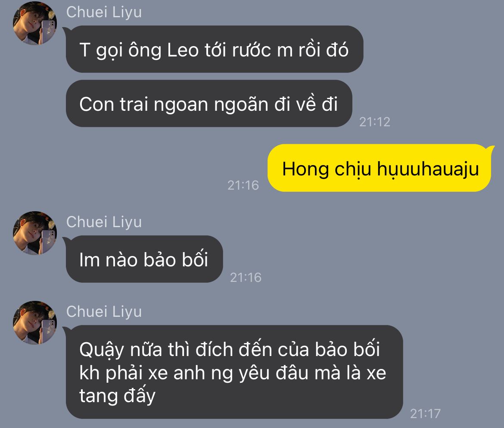Click the word 'Hong' in the yellow message
This screenshot has width=504, height=428.
pyautogui.click(x=305, y=170)
